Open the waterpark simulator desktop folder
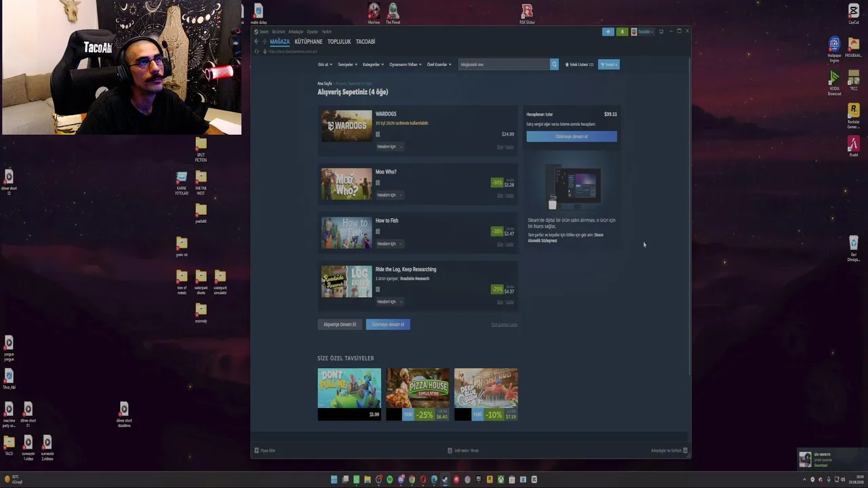Image resolution: width=868 pixels, height=488 pixels. click(x=220, y=283)
